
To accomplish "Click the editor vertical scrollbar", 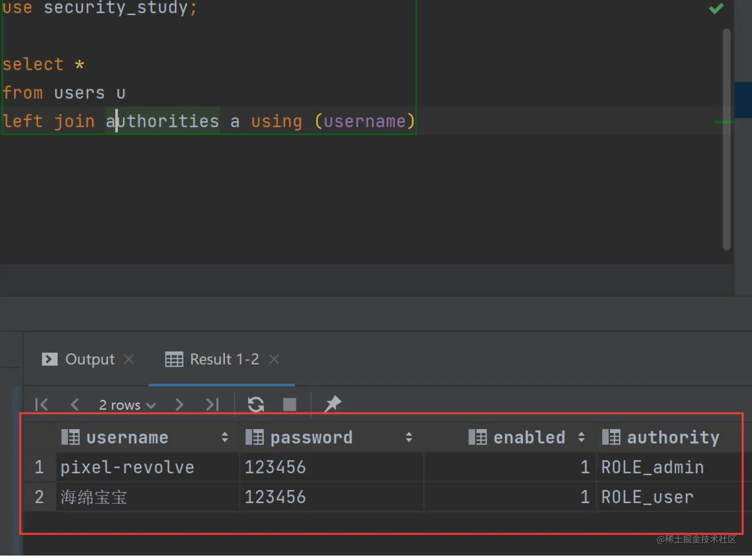I will tap(727, 139).
